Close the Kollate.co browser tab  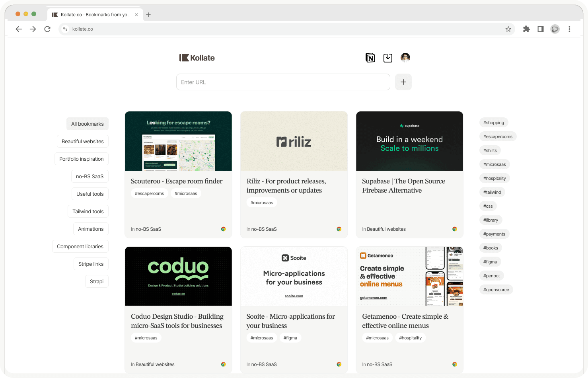[136, 15]
